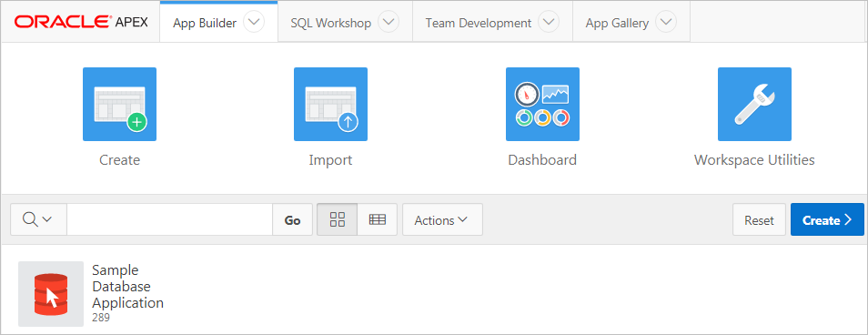Switch to the SQL Workshop tab

click(x=331, y=23)
